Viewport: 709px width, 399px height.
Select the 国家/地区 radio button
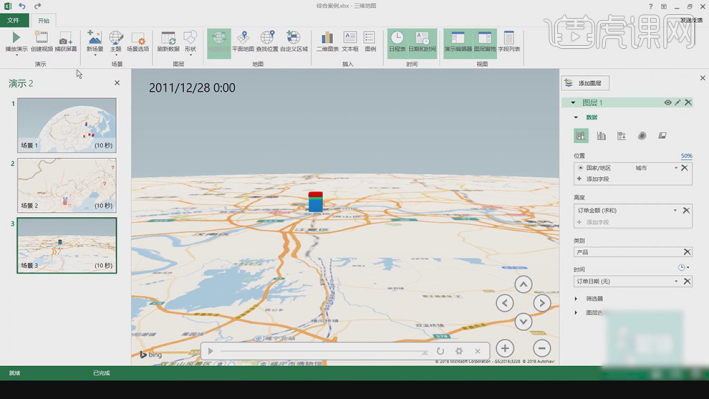581,168
